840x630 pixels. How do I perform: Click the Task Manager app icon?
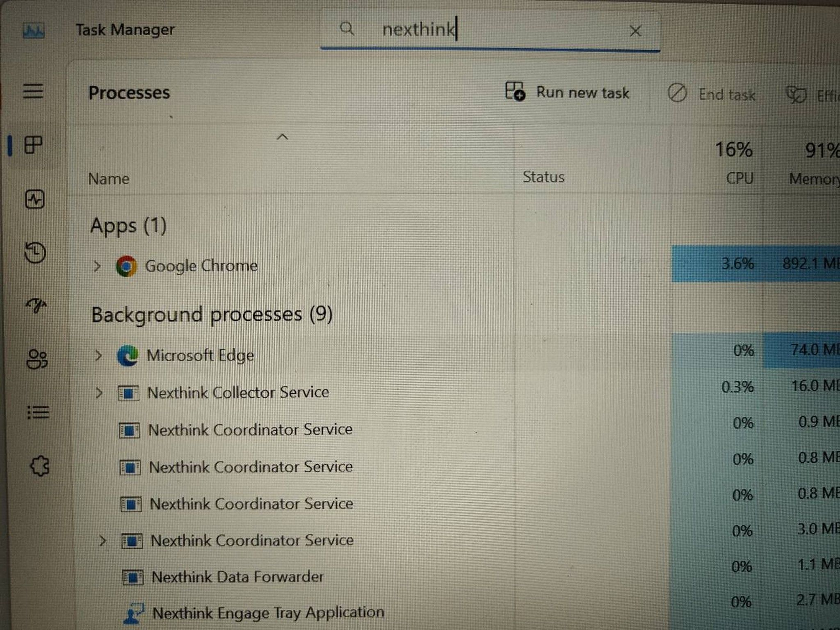[34, 30]
